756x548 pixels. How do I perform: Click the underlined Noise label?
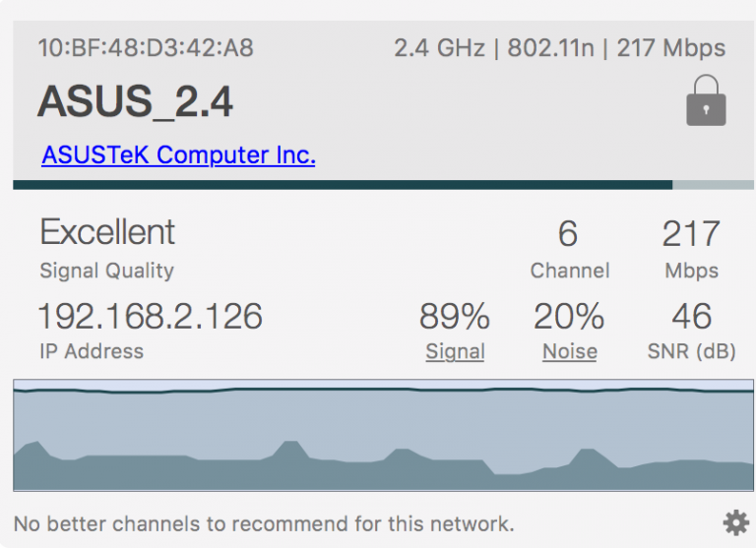(x=569, y=351)
